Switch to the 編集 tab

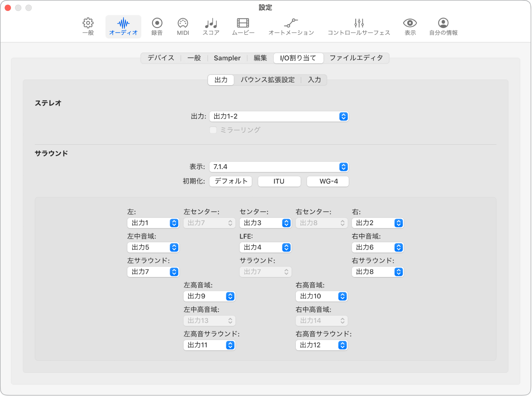[x=260, y=58]
